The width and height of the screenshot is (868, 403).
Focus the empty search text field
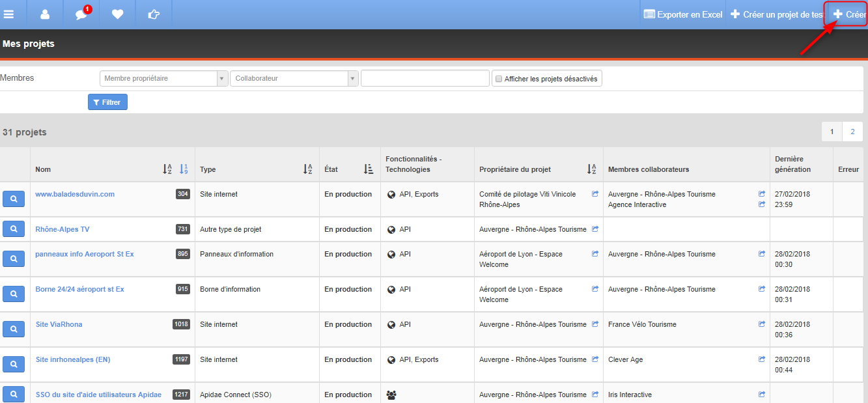pos(425,78)
